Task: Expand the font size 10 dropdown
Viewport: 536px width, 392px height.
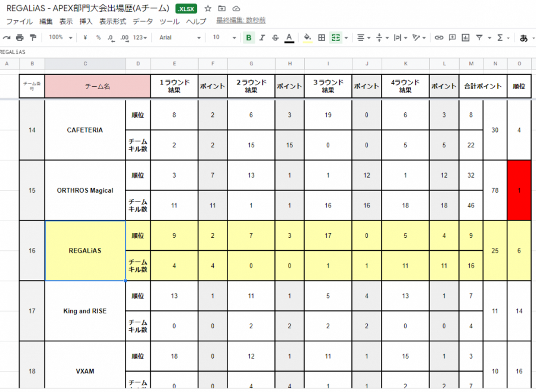Action: (x=224, y=38)
